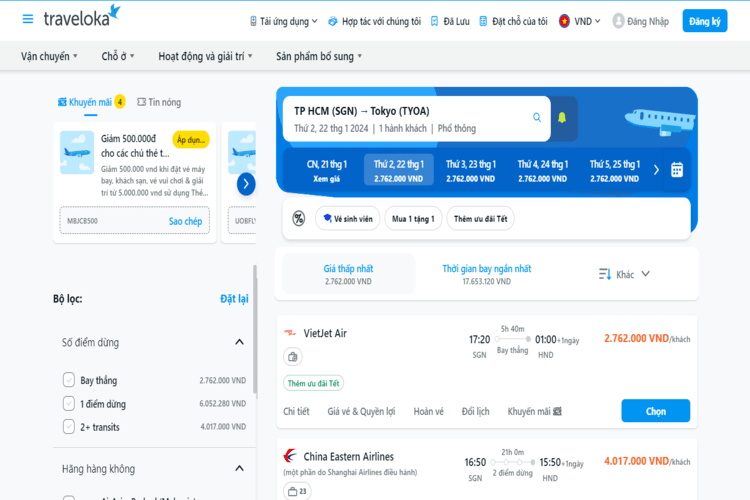Click the price alert bell icon

pyautogui.click(x=562, y=118)
